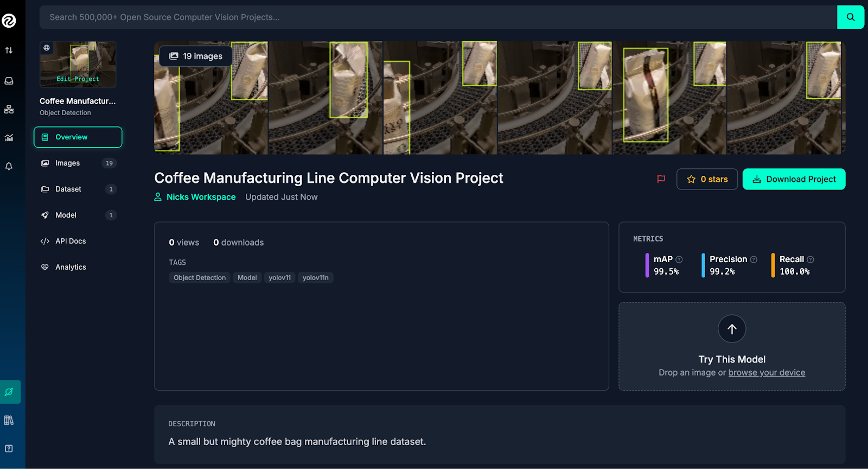The height and width of the screenshot is (469, 868).
Task: Open the Roboflow logo home icon
Action: 9,21
